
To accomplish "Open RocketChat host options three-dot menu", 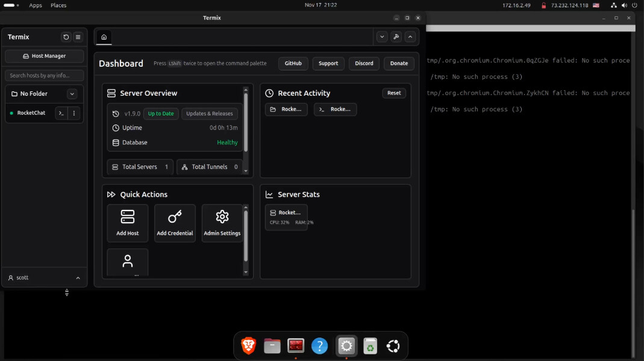I will (74, 113).
